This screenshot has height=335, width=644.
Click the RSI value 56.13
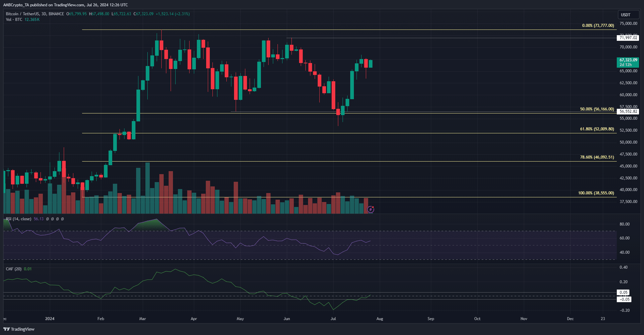pyautogui.click(x=39, y=219)
